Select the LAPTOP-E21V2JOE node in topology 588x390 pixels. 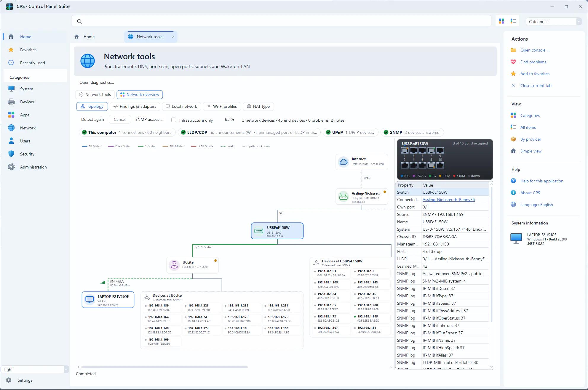pyautogui.click(x=108, y=300)
